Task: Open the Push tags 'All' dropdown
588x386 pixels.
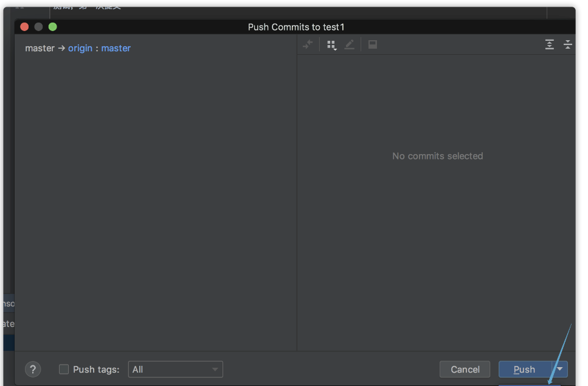Action: point(175,369)
